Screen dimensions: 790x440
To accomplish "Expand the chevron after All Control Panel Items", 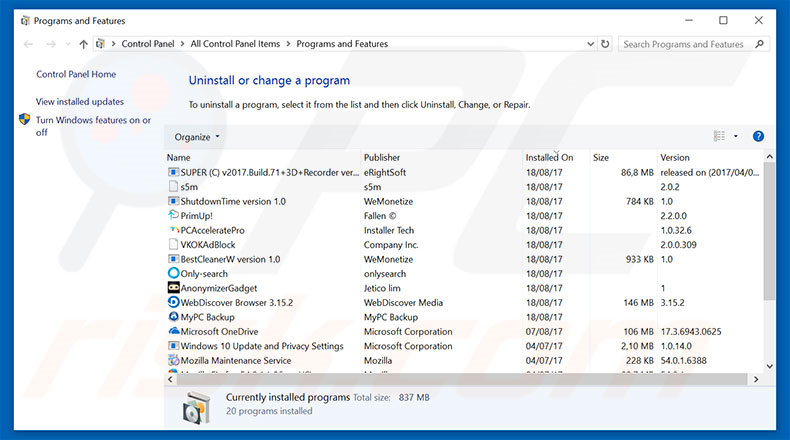I will (x=288, y=44).
